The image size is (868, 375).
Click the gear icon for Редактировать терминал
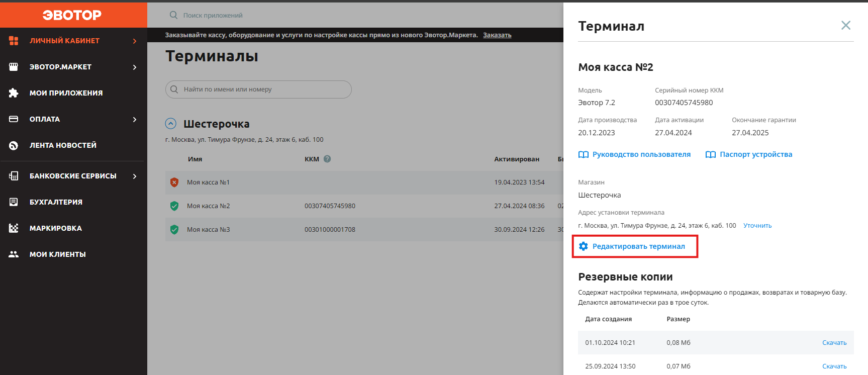click(584, 246)
